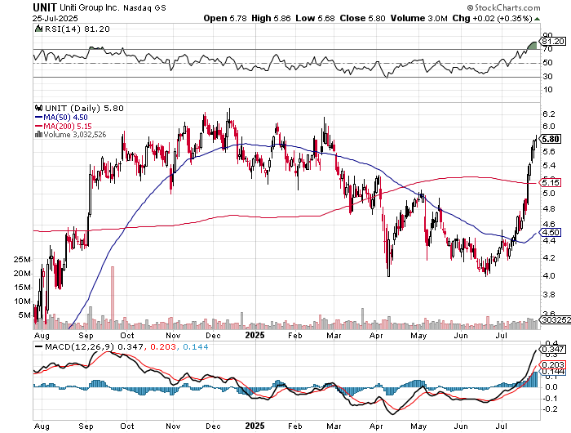Click the RSI(14) 81.20 indicator legend
Image resolution: width=571 pixels, height=433 pixels.
[x=76, y=29]
